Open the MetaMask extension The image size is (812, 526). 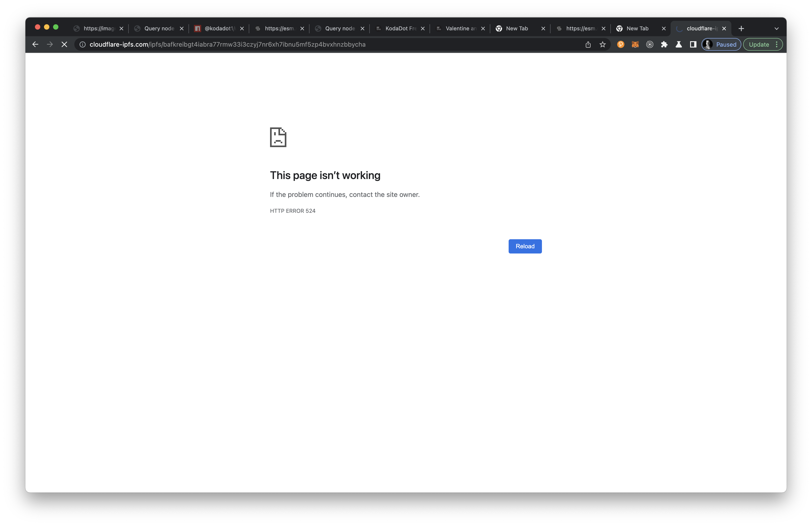pyautogui.click(x=635, y=44)
